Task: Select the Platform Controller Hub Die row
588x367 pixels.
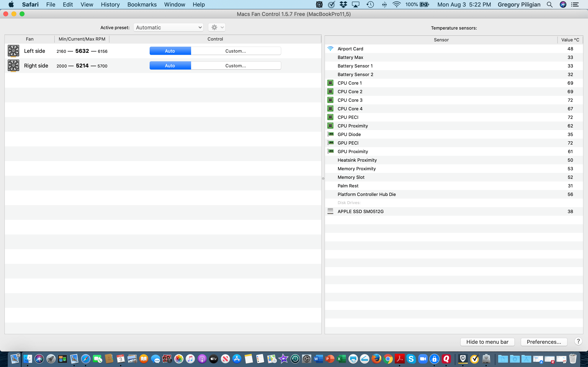Action: tap(366, 194)
